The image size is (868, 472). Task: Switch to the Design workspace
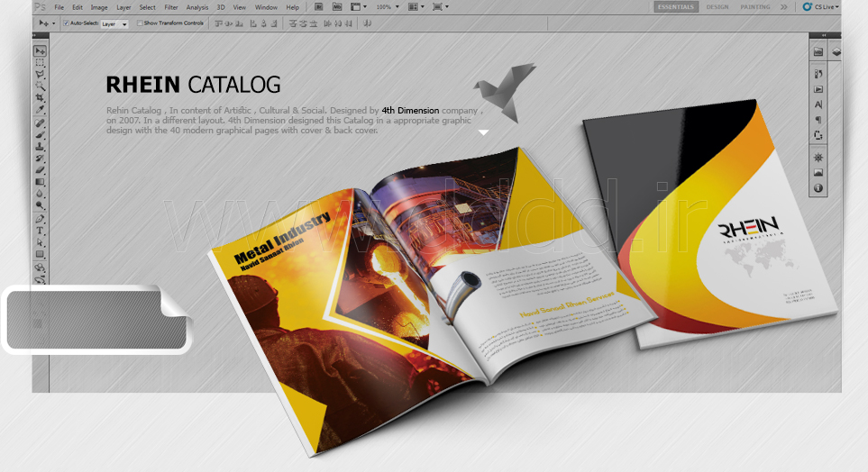tap(717, 6)
